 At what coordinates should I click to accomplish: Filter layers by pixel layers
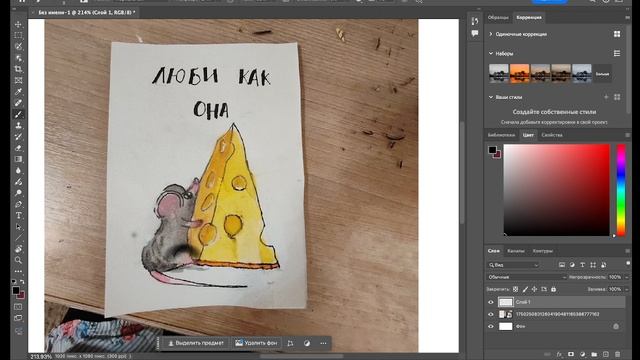click(562, 265)
